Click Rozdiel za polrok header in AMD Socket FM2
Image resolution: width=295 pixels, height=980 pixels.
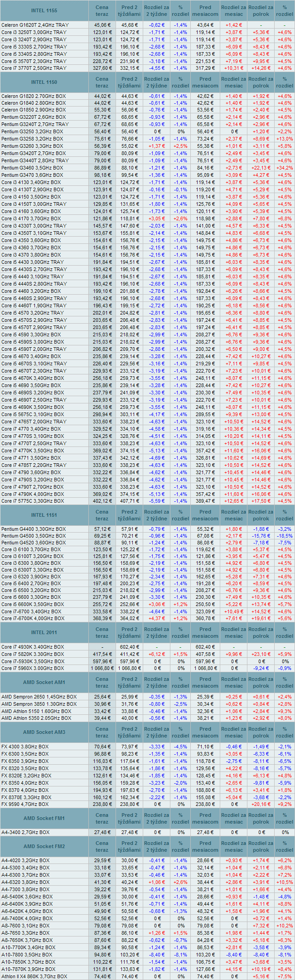tap(261, 846)
